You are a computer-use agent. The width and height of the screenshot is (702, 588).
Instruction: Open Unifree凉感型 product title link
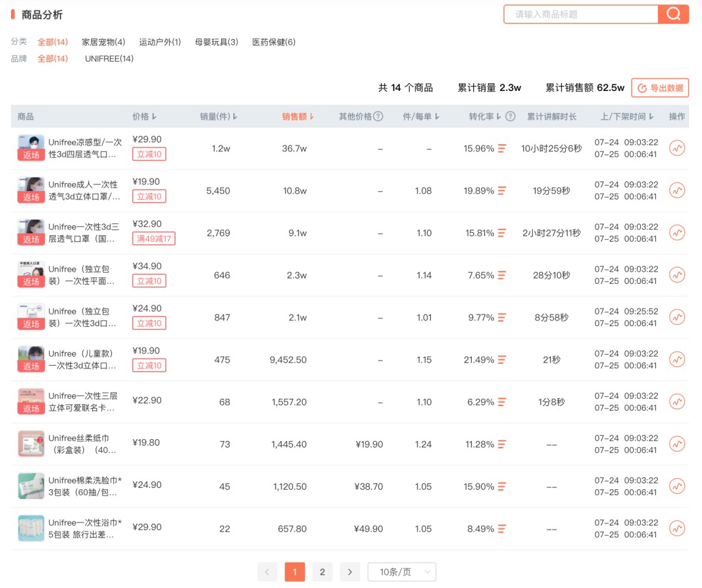coord(85,148)
